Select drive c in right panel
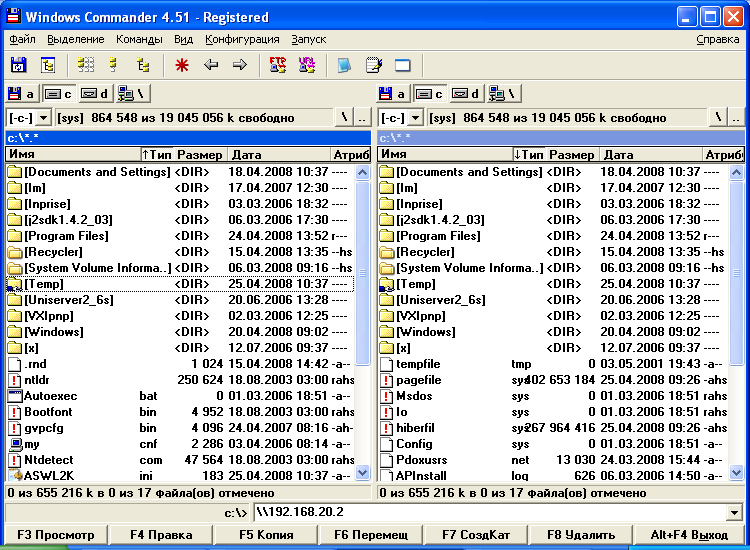 pyautogui.click(x=430, y=94)
